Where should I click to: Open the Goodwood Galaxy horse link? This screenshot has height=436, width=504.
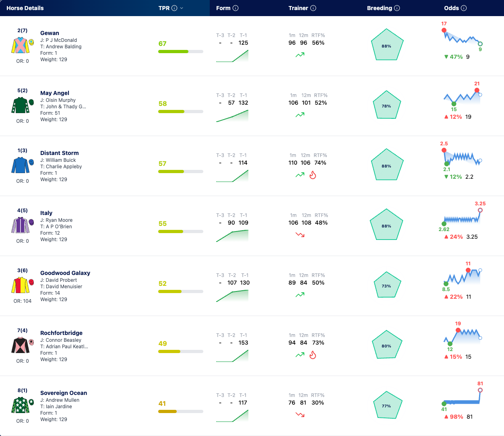point(65,273)
